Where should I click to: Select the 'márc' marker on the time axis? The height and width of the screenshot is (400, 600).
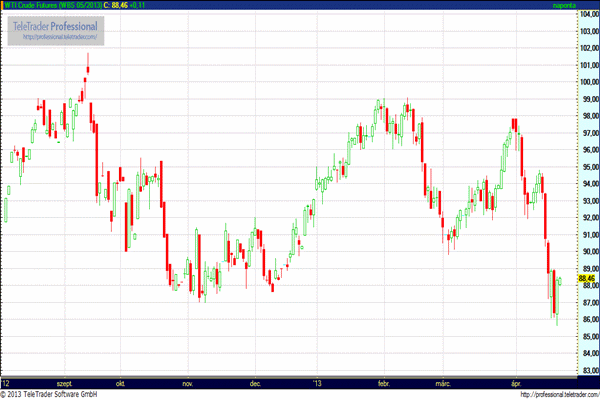tap(443, 383)
